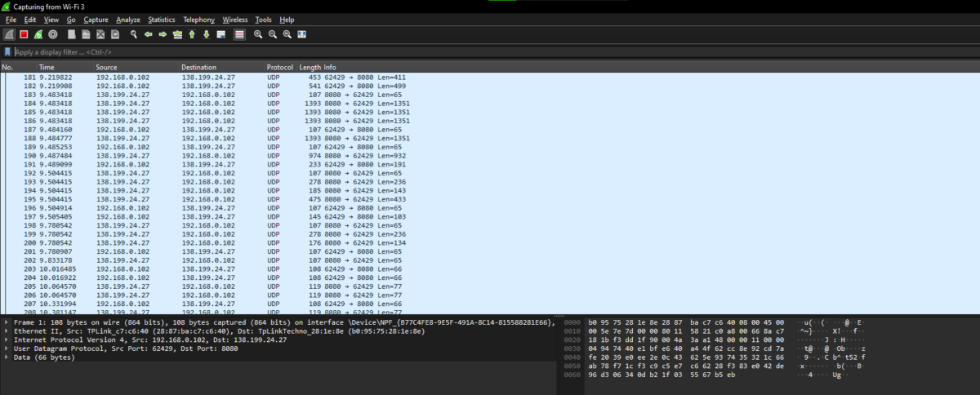
Task: Click the display filter bookmark icon
Action: tap(7, 51)
